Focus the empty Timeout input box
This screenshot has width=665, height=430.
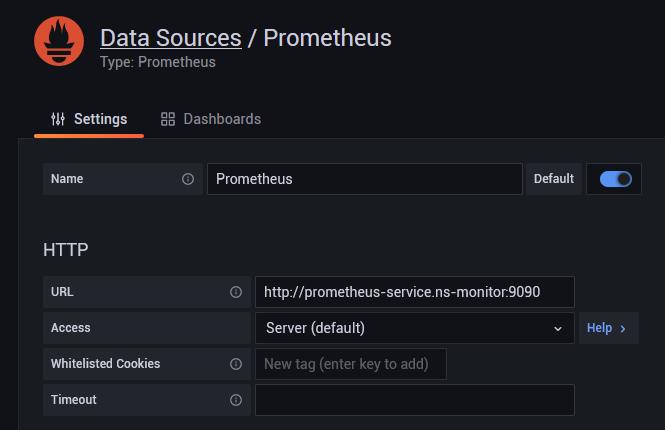[x=415, y=400]
